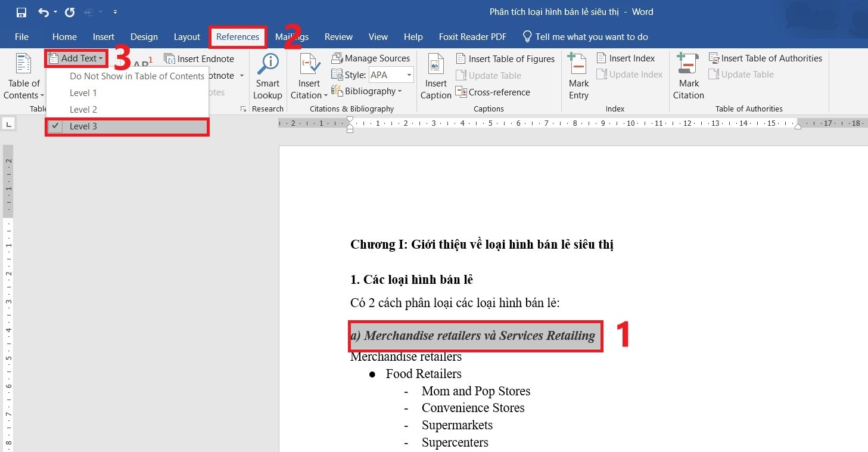Viewport: 868px width, 452px height.
Task: Open Customize Quick Access Toolbar arrow
Action: (115, 12)
